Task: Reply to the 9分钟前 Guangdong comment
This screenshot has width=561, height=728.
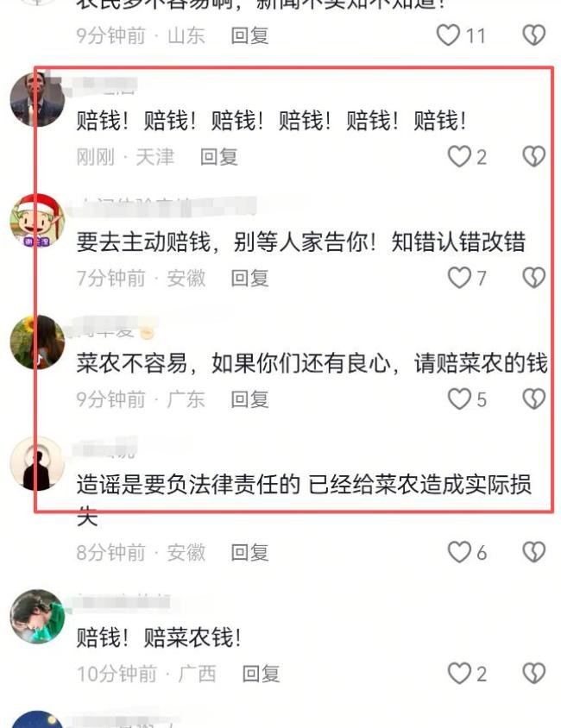Action: pyautogui.click(x=249, y=399)
